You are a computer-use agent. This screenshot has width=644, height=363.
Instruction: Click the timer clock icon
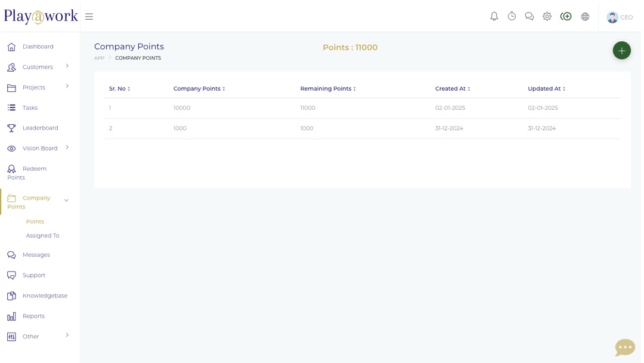tap(512, 17)
